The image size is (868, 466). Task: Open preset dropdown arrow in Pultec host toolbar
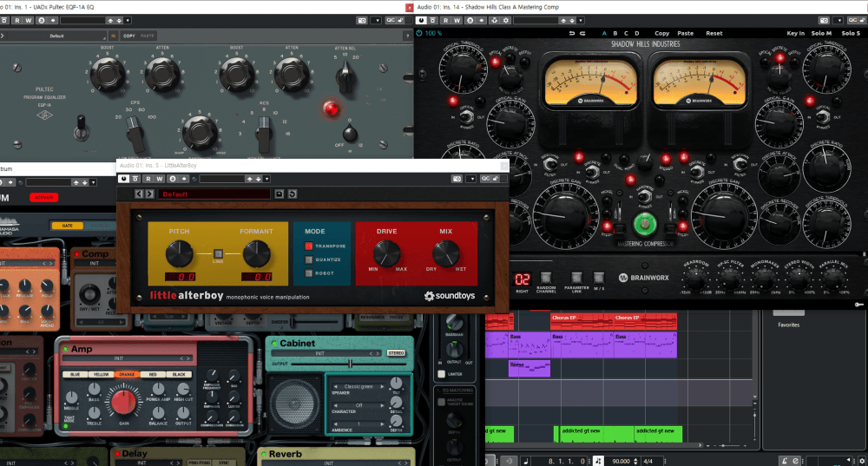pyautogui.click(x=128, y=21)
